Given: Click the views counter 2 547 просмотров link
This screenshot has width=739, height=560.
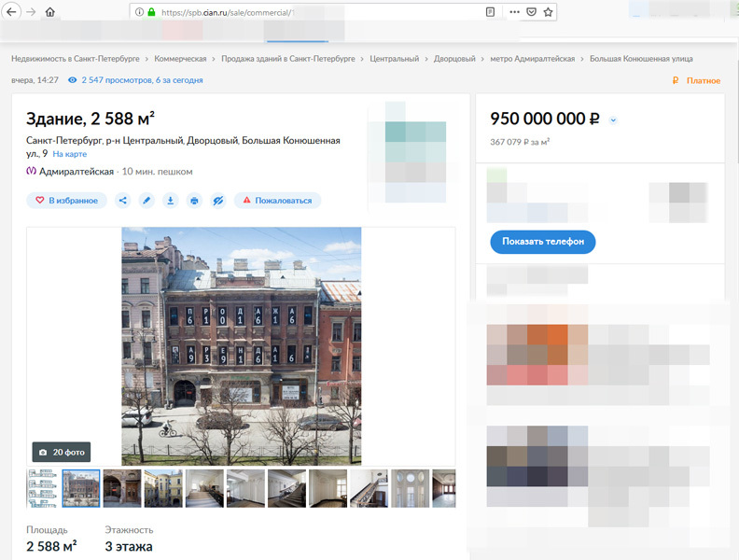Looking at the screenshot, I should pyautogui.click(x=143, y=80).
